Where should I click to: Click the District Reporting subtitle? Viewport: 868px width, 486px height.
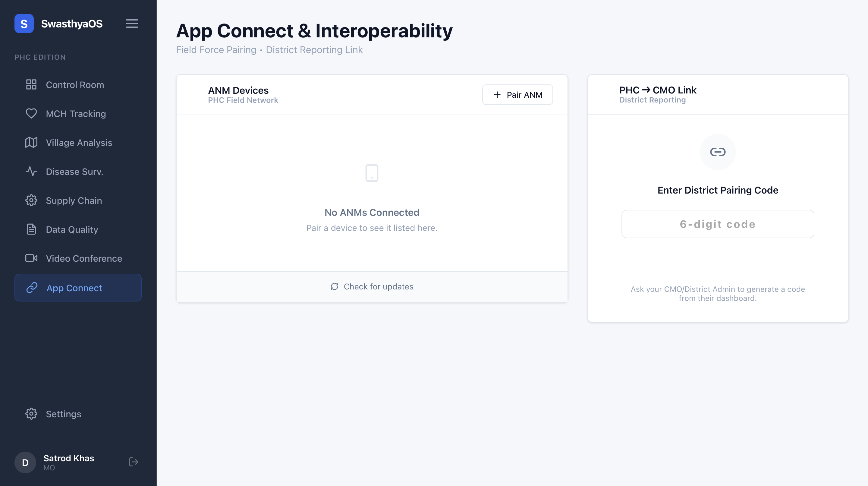pos(652,100)
